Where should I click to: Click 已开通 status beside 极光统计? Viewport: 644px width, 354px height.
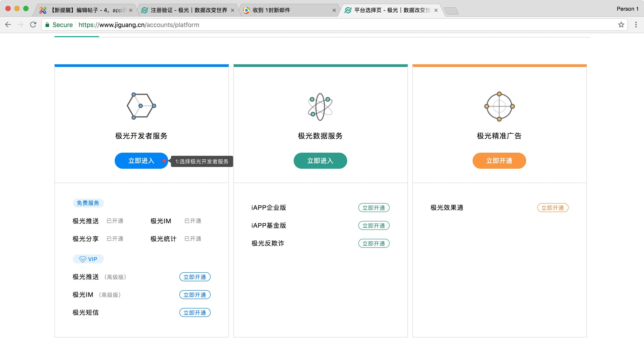pyautogui.click(x=193, y=239)
